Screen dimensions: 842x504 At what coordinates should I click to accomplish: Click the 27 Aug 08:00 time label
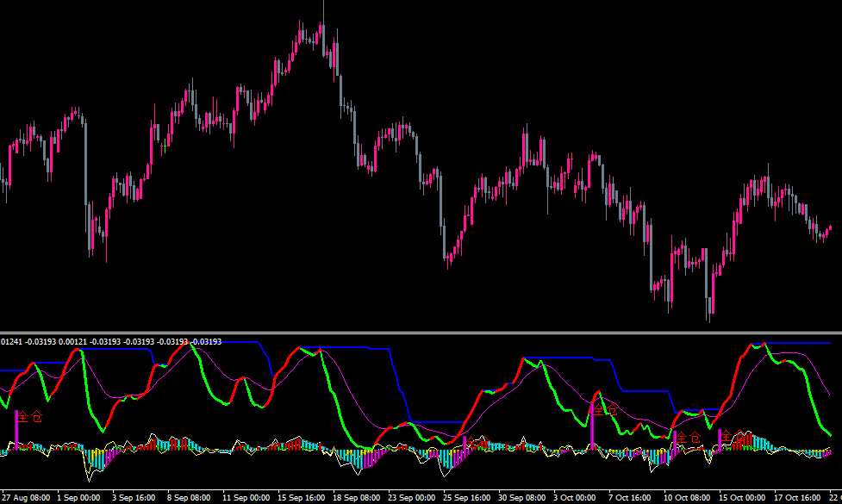[25, 498]
